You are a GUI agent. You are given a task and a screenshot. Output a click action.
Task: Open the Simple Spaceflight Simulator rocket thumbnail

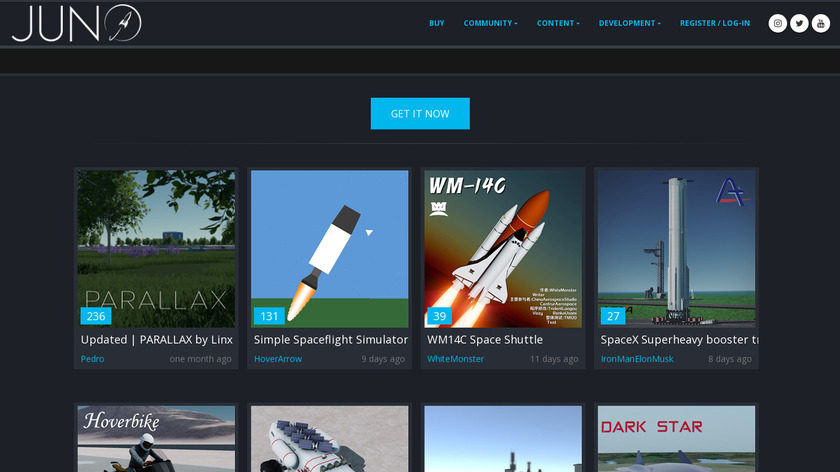[x=329, y=249]
